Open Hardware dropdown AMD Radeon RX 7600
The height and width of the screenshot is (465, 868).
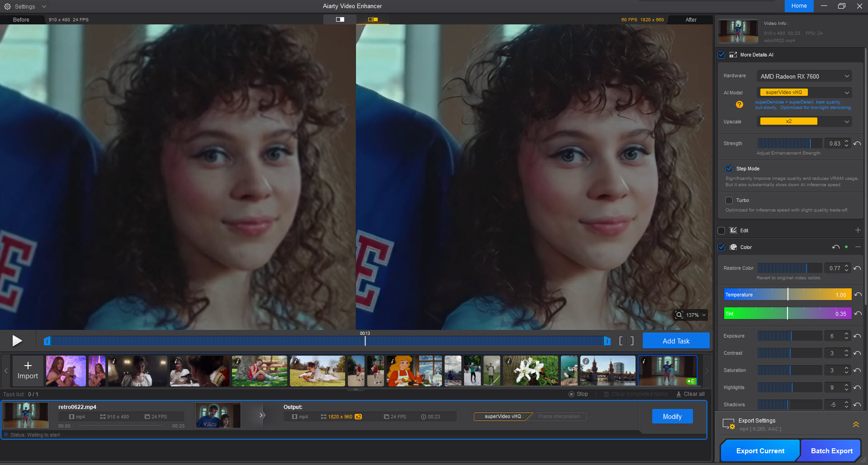click(804, 76)
